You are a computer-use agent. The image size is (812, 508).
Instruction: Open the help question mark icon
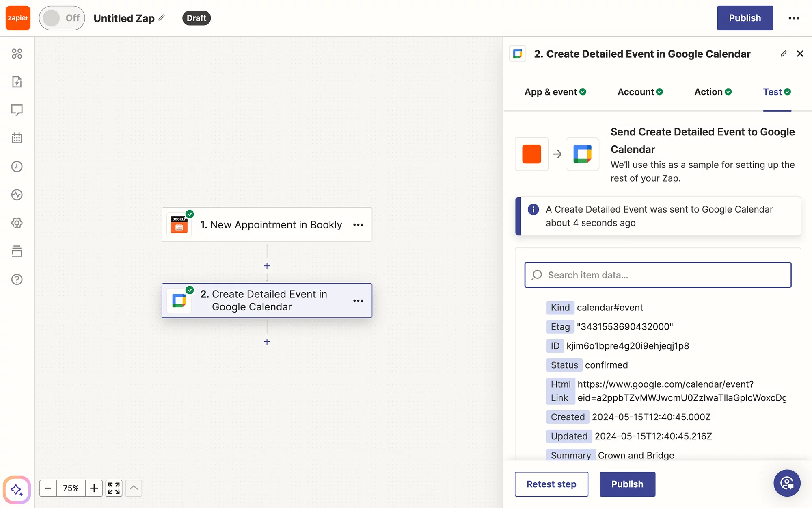click(x=17, y=279)
